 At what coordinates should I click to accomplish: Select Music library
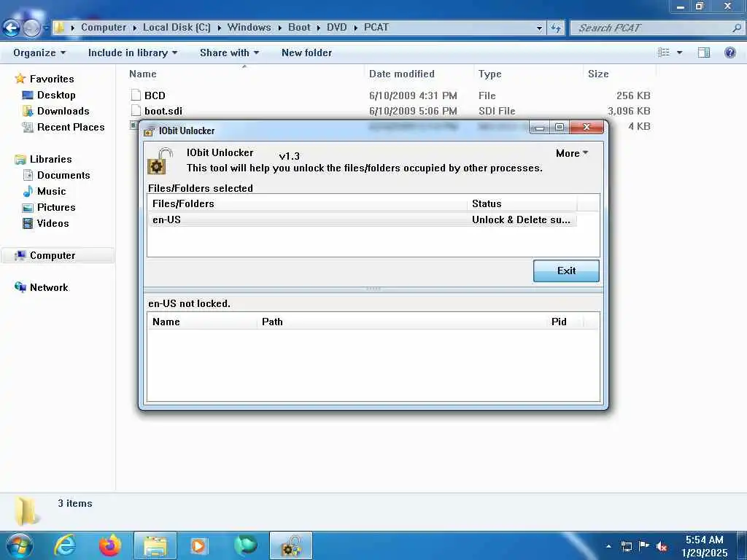point(52,192)
